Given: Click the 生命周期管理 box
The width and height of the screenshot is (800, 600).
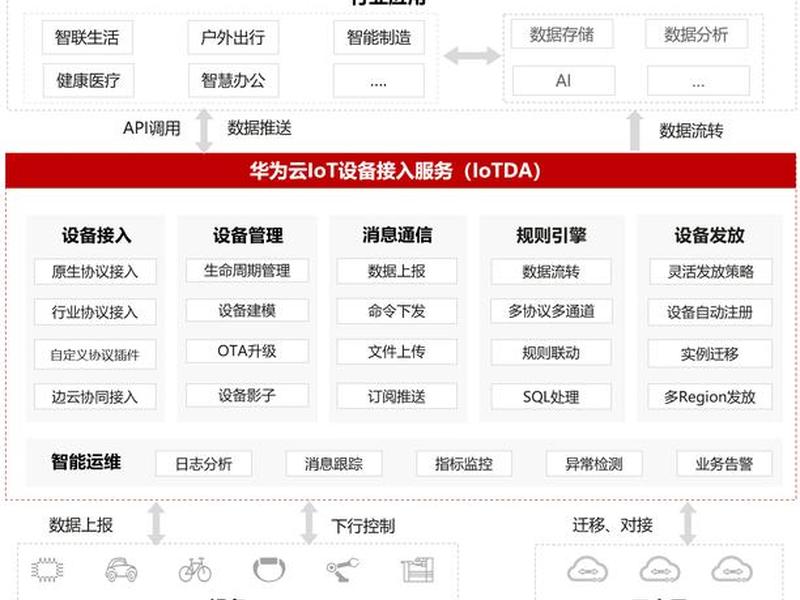Looking at the screenshot, I should (x=247, y=270).
